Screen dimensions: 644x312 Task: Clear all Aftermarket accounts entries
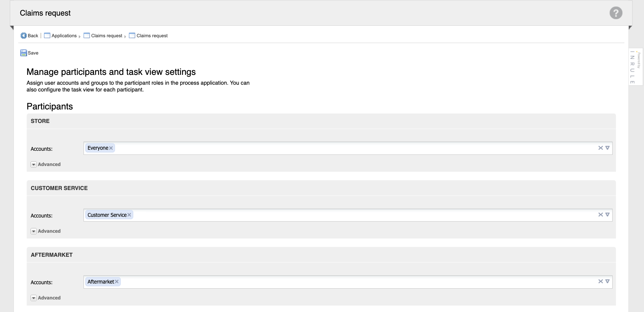click(600, 282)
